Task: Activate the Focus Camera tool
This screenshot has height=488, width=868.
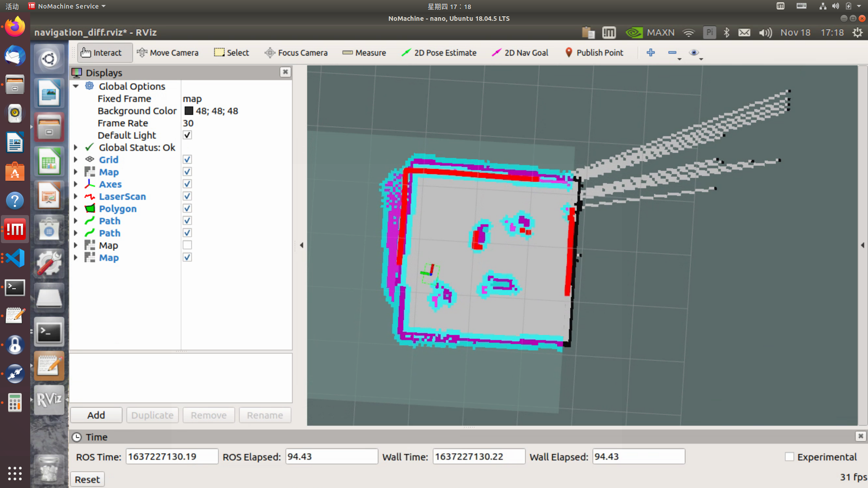Action: pos(296,53)
